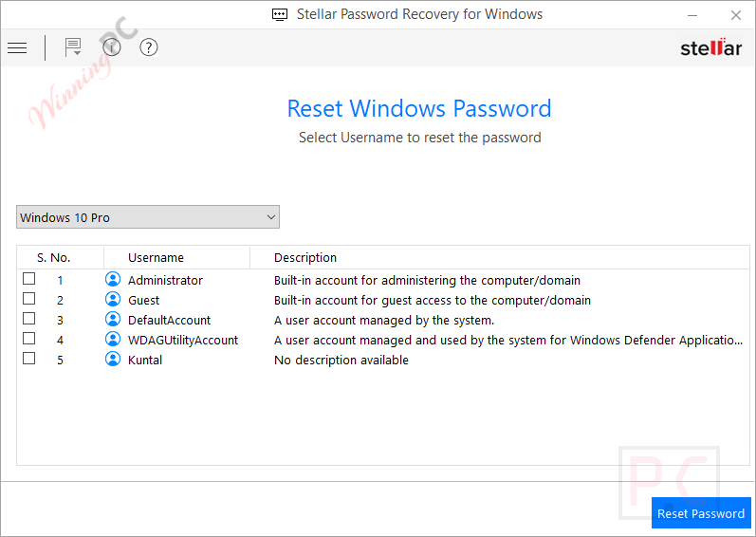Click the Windows Defender Application description text
Viewport: 756px width, 537px height.
(x=508, y=341)
